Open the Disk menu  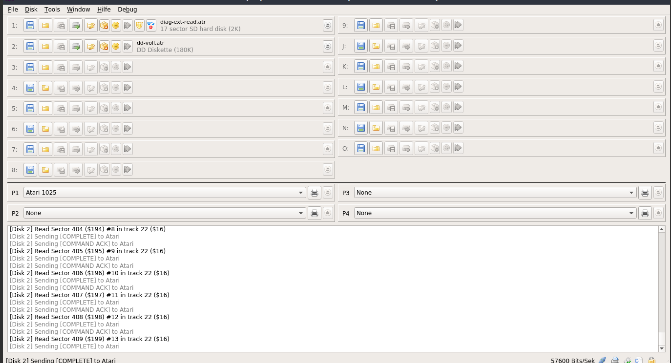(x=31, y=9)
